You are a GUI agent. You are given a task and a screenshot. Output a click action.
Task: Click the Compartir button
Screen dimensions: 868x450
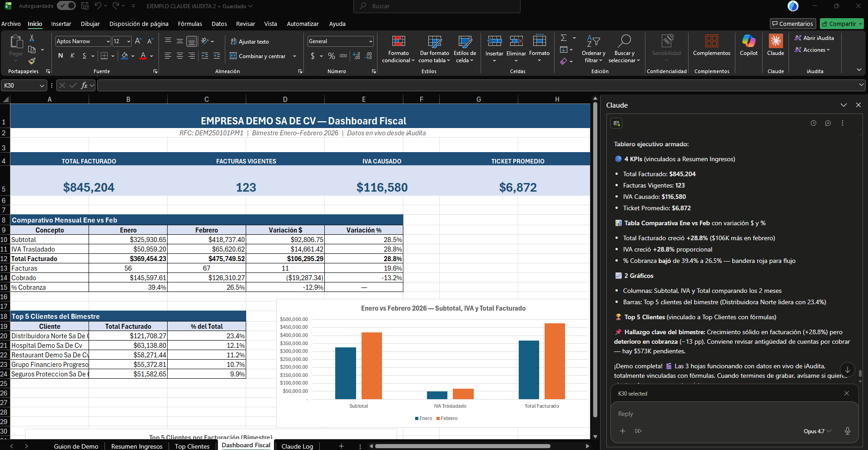pos(842,24)
